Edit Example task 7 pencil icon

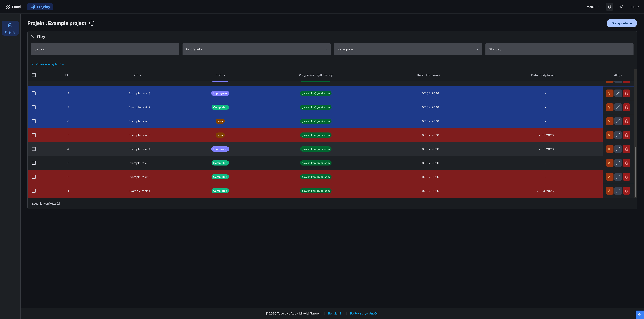(618, 107)
